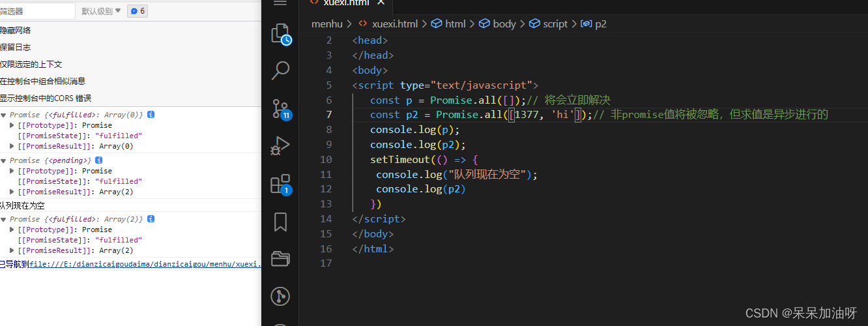Screen dimensions: 868x326
Task: Open the Search view in VS Code
Action: tap(280, 69)
